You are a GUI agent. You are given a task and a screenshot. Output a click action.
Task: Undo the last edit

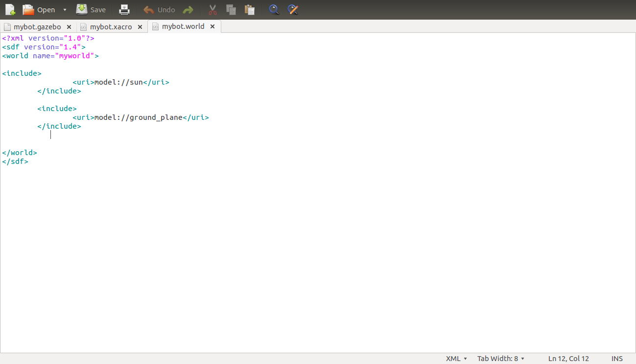(159, 9)
